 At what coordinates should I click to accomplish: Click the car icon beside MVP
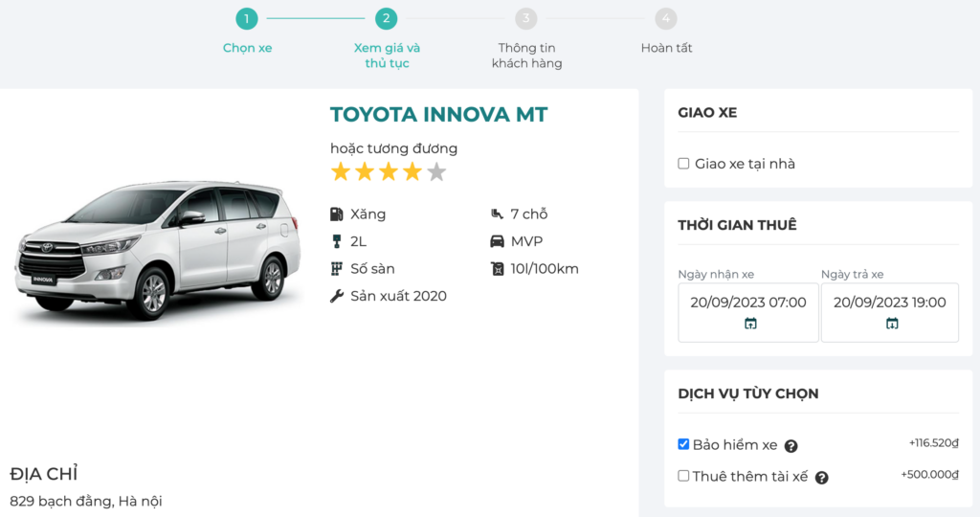pyautogui.click(x=497, y=241)
